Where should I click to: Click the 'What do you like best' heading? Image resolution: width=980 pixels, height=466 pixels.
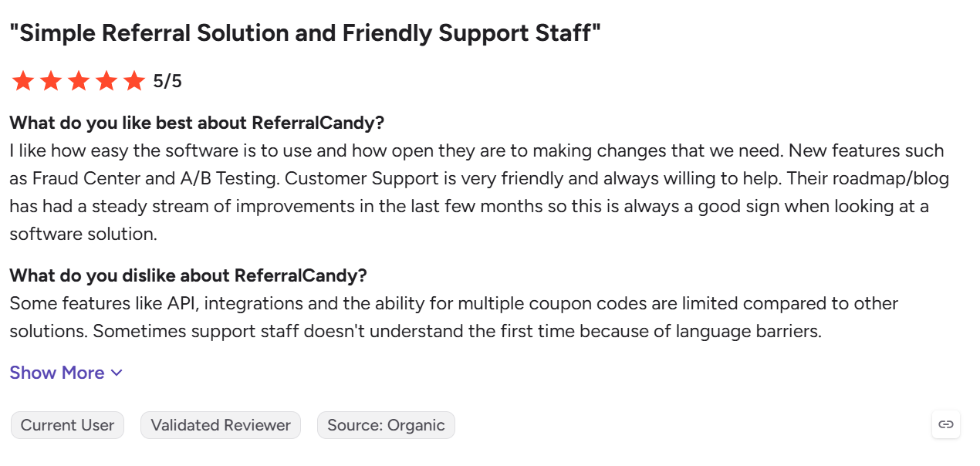point(197,123)
